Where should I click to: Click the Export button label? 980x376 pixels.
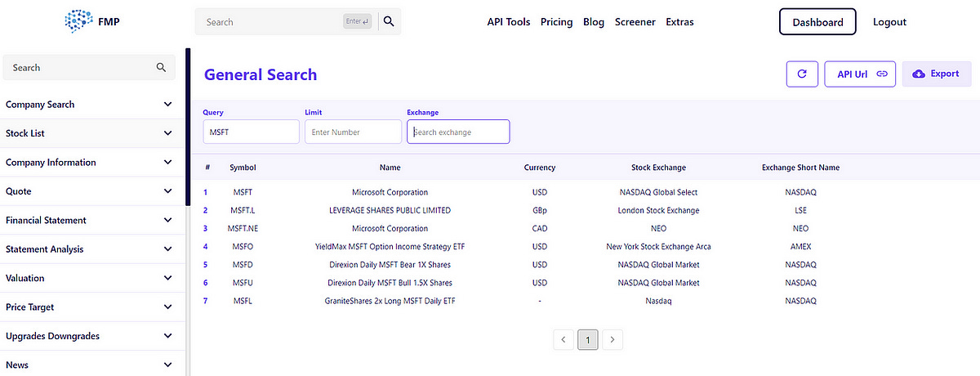pos(945,74)
